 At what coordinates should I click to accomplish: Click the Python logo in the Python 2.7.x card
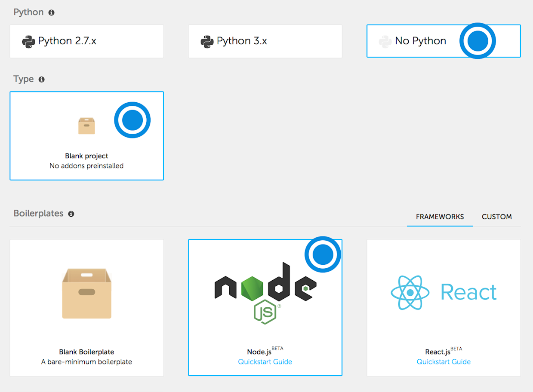[x=28, y=42]
